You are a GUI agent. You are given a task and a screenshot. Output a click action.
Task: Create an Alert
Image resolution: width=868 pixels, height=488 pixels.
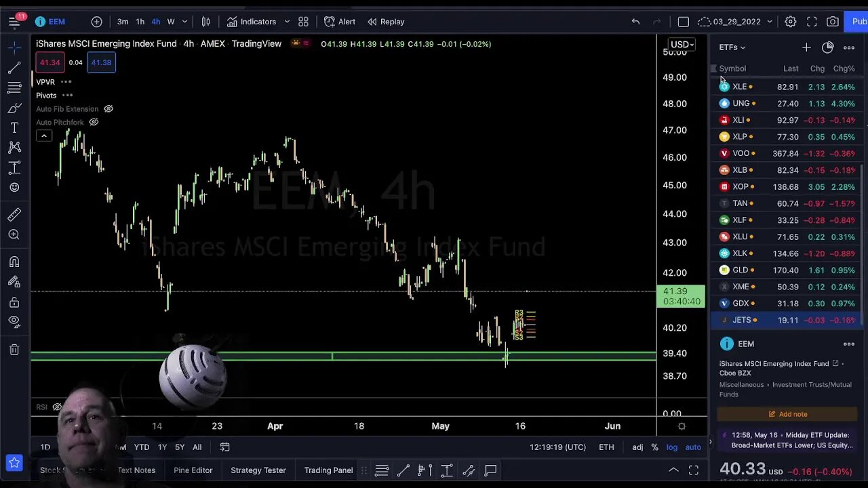click(340, 22)
